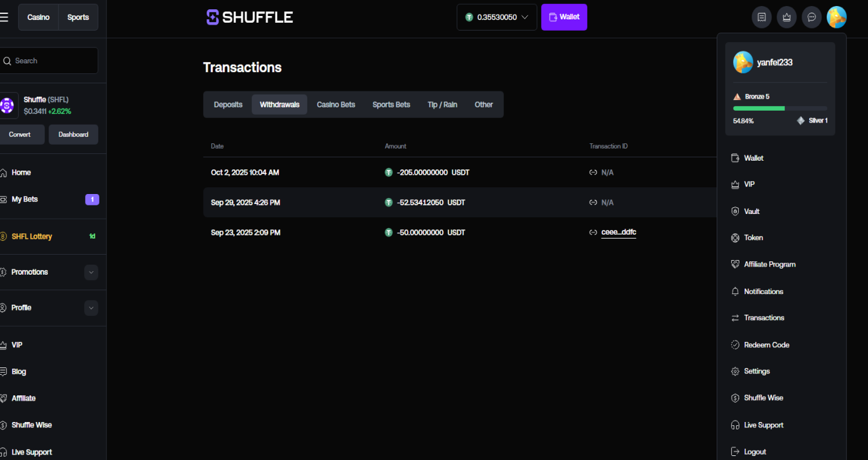Open the hamburger sidebar menu
This screenshot has height=460, width=868.
coord(4,17)
